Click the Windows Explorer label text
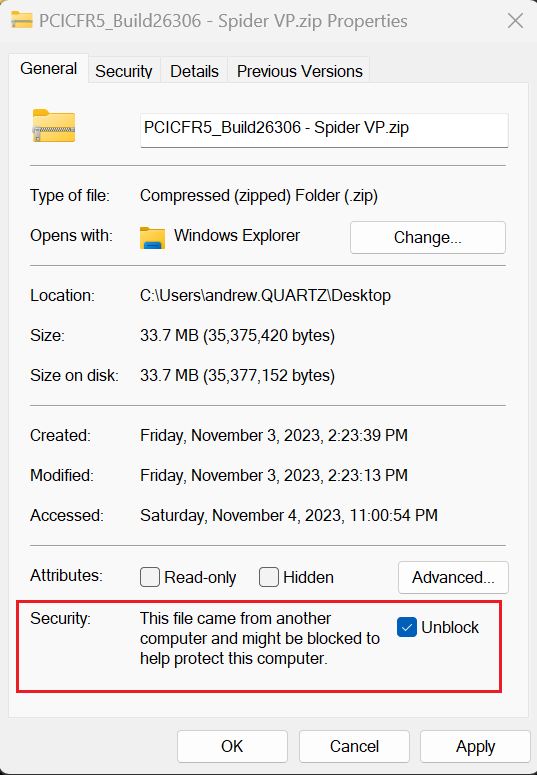 click(237, 235)
